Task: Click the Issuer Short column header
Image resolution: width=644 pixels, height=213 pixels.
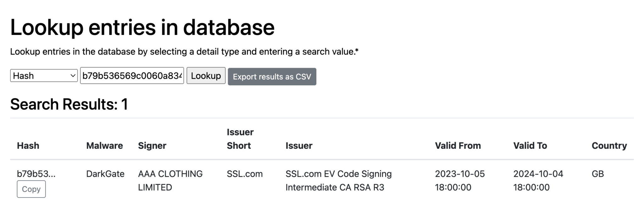Action: (x=240, y=139)
